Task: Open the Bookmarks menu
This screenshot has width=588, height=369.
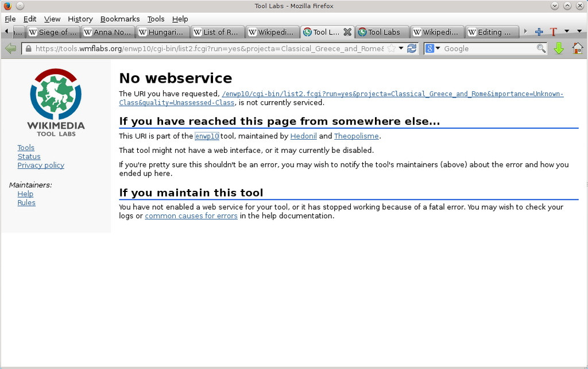Action: coord(119,19)
